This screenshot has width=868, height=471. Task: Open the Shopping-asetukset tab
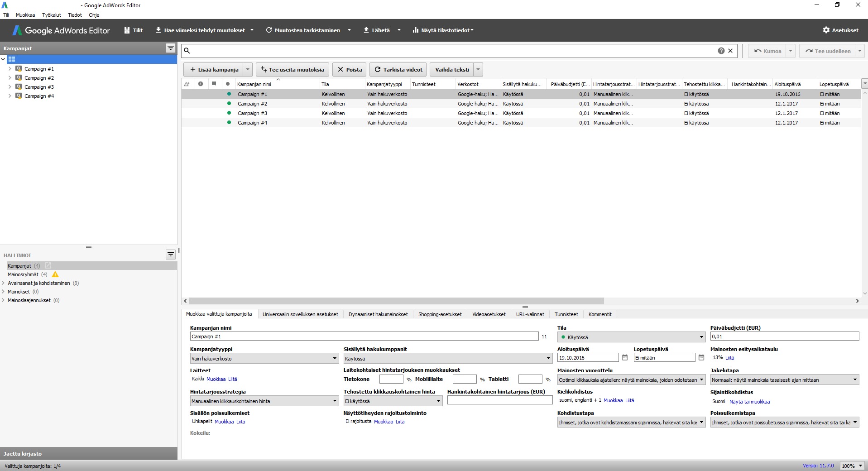coord(440,314)
